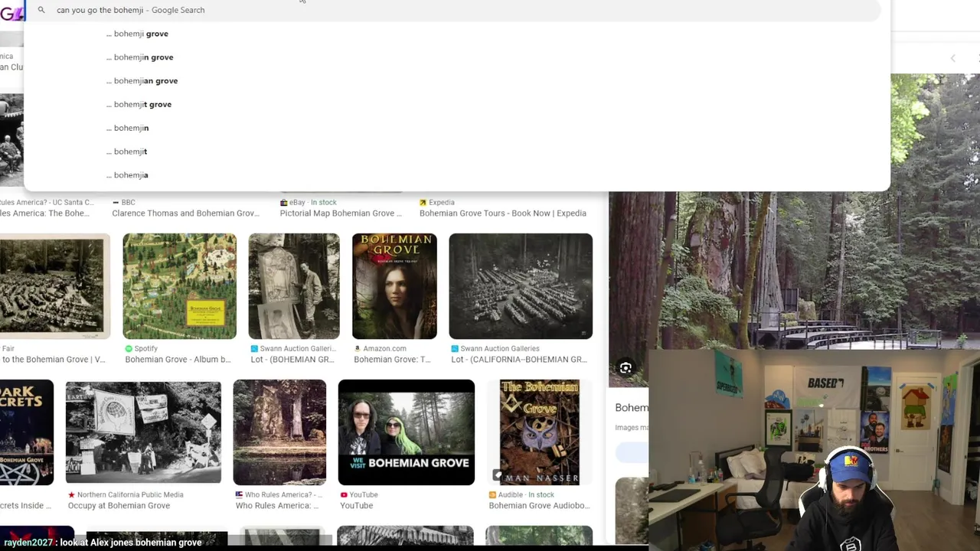Open the man beside carved statue thumbnail
The height and width of the screenshot is (551, 980).
[x=294, y=286]
